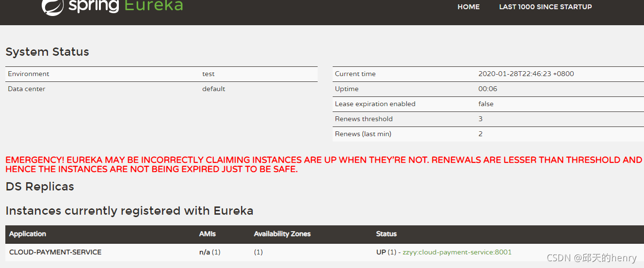Screen dimensions: 644x268
Task: Select the System Status heading
Action: point(47,52)
